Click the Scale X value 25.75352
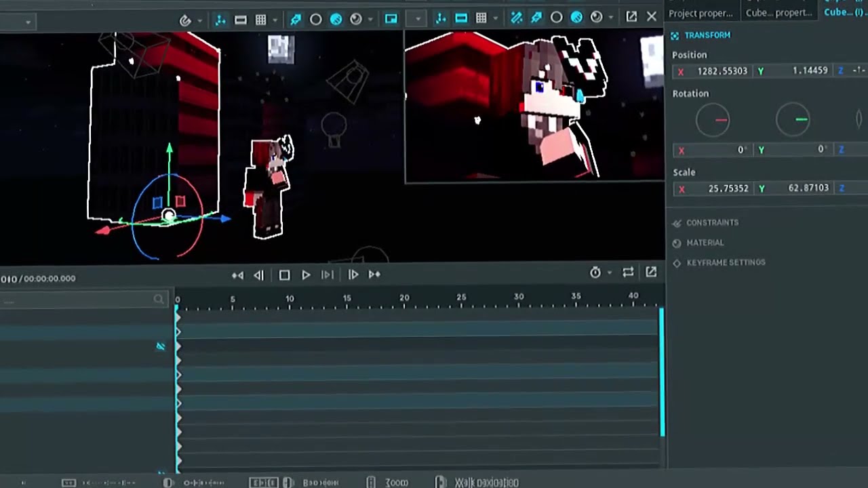The height and width of the screenshot is (488, 868). (x=728, y=189)
